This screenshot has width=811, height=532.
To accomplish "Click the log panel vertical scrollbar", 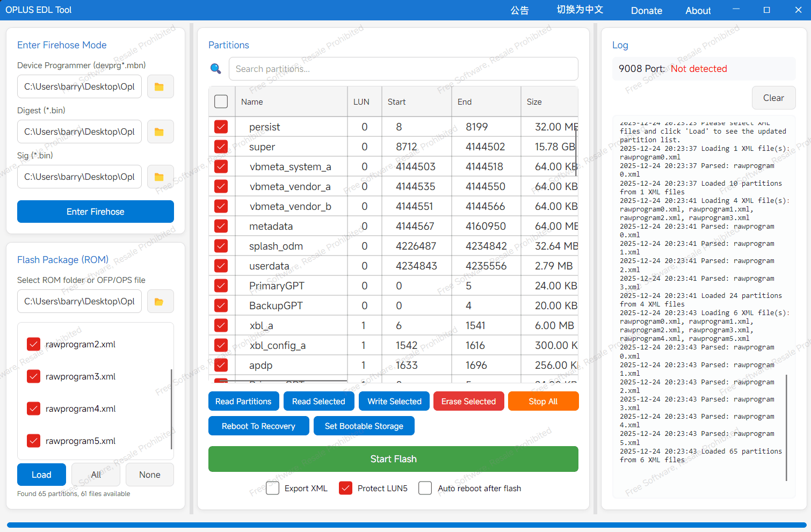I will tap(786, 428).
